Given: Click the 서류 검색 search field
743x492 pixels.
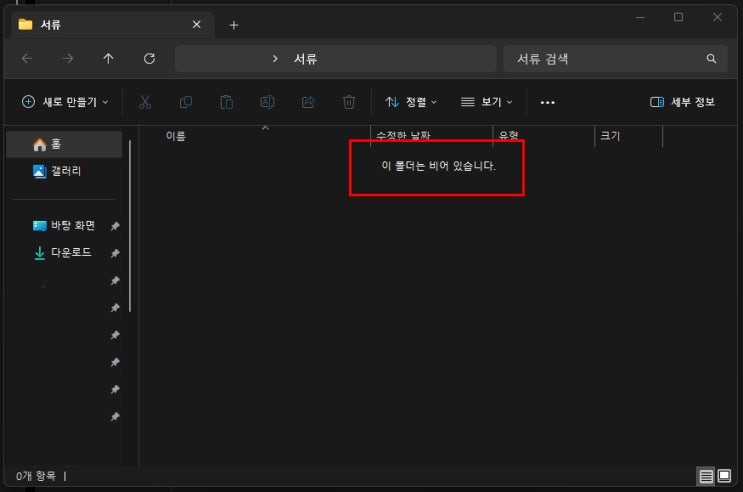Looking at the screenshot, I should click(616, 59).
